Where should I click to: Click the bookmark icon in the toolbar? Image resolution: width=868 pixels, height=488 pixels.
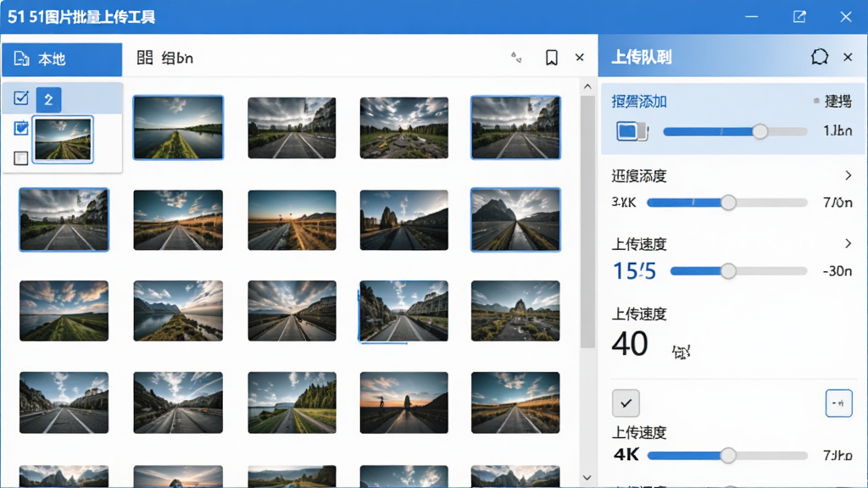coord(551,58)
